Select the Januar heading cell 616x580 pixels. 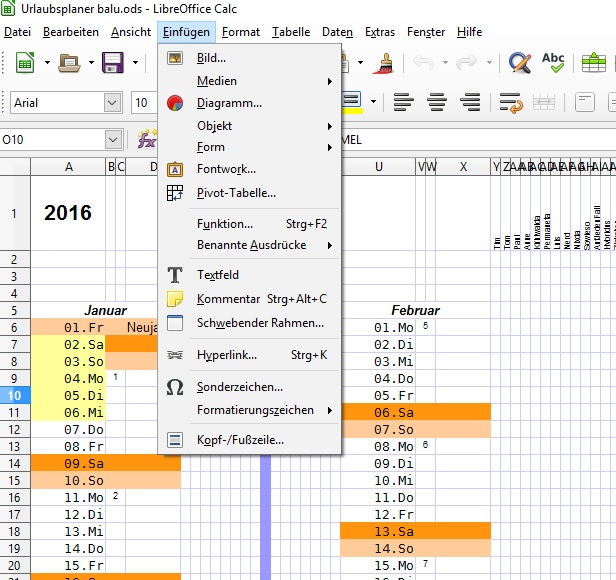(x=105, y=310)
